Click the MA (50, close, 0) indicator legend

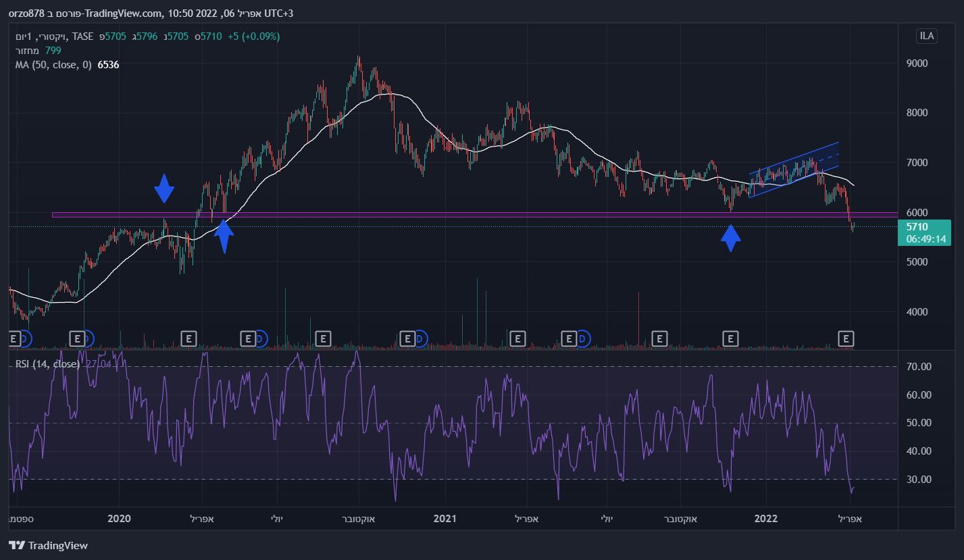[x=53, y=65]
